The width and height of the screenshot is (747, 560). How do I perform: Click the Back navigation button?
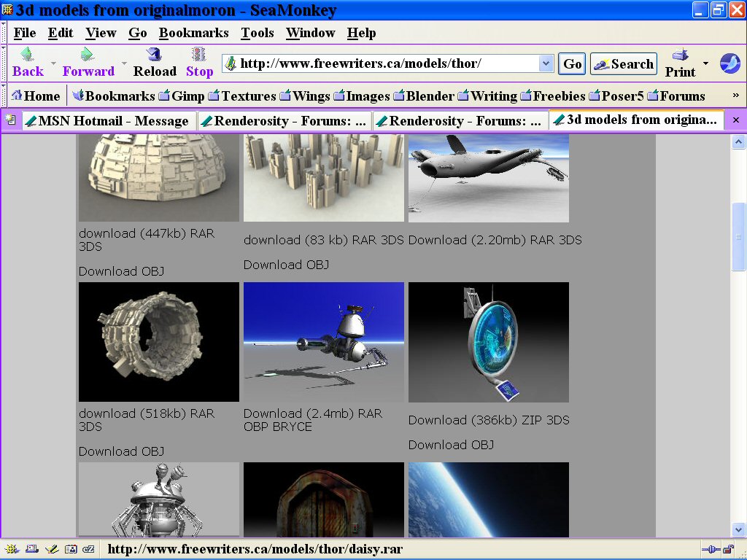click(28, 63)
